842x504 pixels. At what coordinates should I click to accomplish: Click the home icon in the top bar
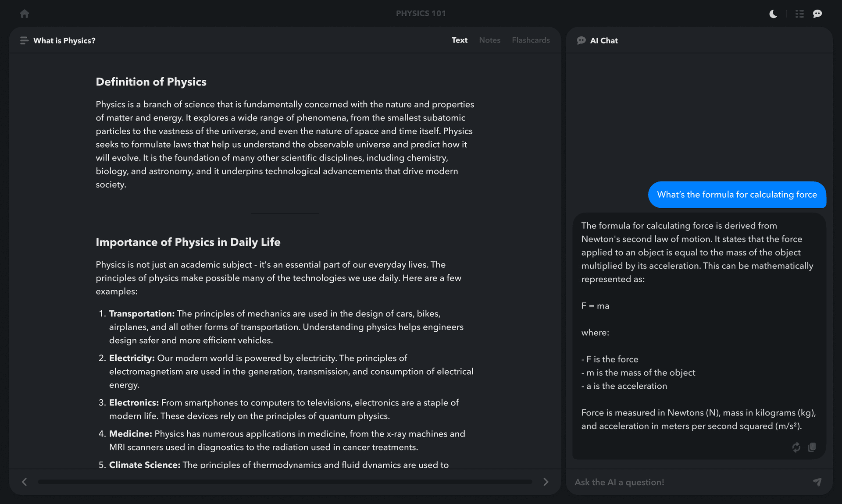[24, 14]
